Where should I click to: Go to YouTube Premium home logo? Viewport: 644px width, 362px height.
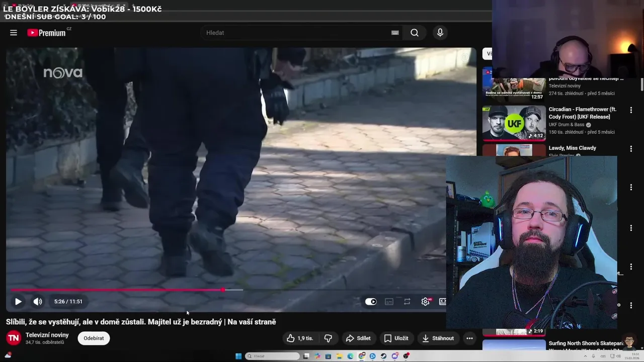[46, 33]
